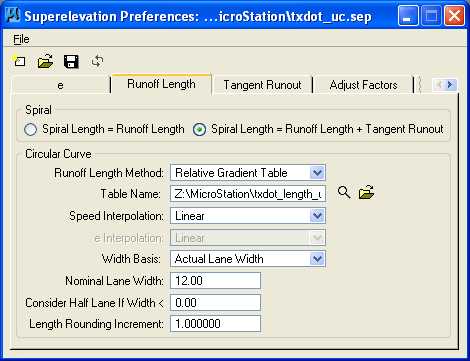Click the Length Rounding Increment field
The width and height of the screenshot is (470, 361).
click(215, 324)
